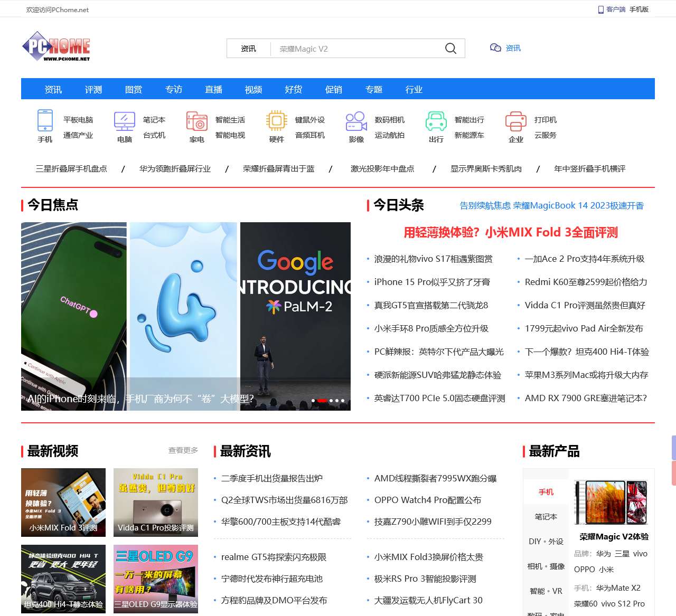Click the WeChat icon beside 资讯
The image size is (676, 616).
point(495,48)
